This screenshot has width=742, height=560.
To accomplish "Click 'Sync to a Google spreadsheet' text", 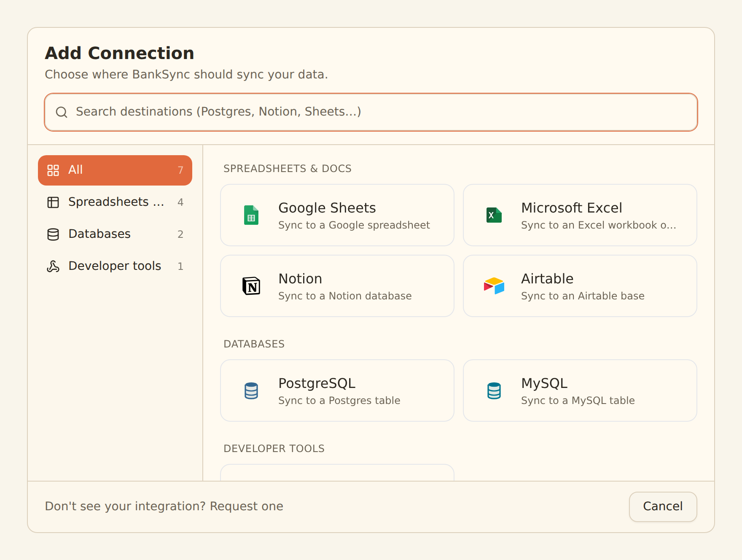I will (x=354, y=225).
